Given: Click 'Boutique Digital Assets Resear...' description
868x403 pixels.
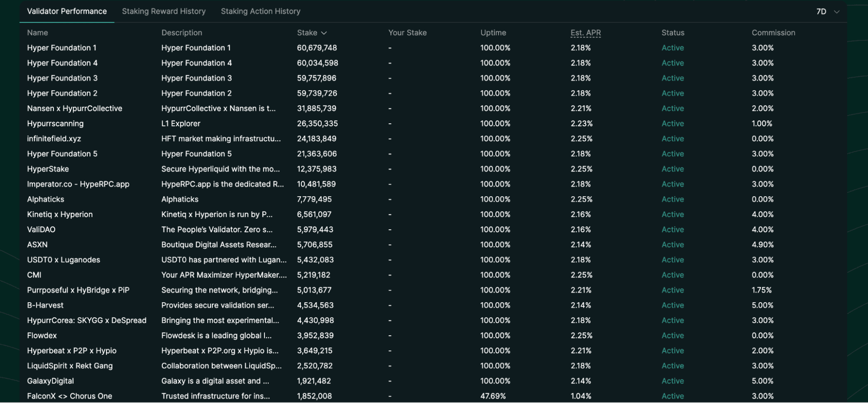Looking at the screenshot, I should [x=219, y=245].
